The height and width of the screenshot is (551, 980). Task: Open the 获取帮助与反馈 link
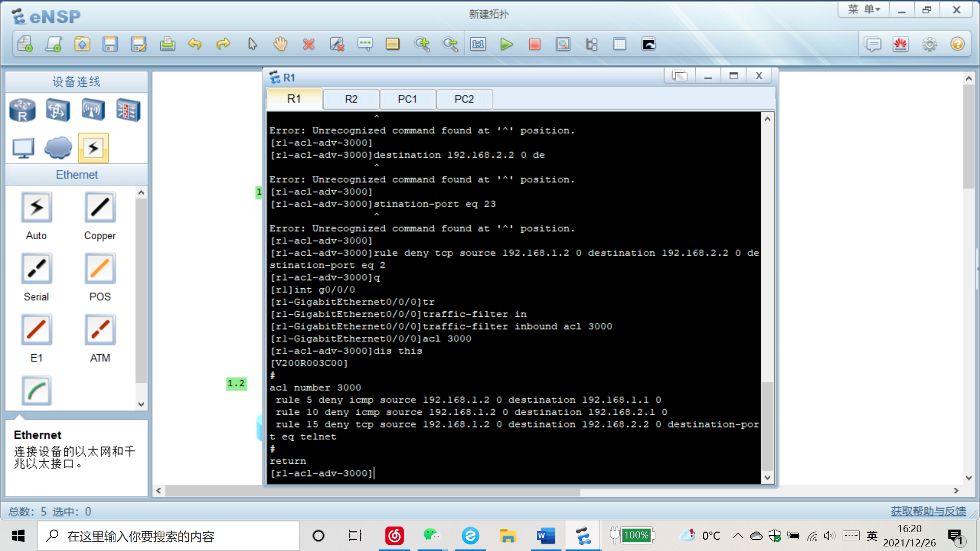click(928, 511)
